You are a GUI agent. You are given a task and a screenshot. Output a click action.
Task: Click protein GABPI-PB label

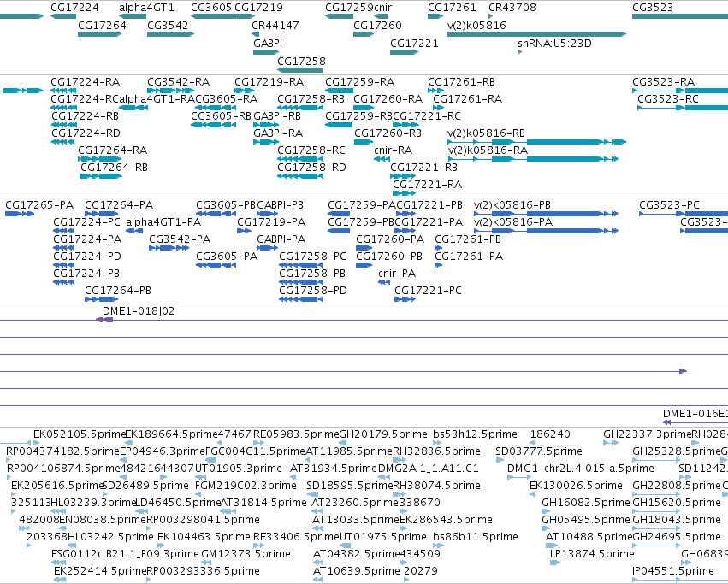point(280,204)
